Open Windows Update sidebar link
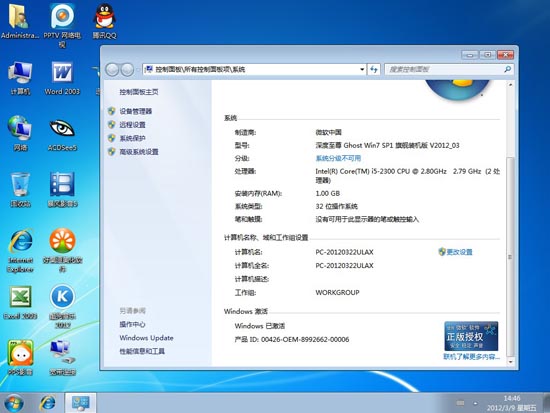Viewport: 550px width, 413px height. coord(146,338)
